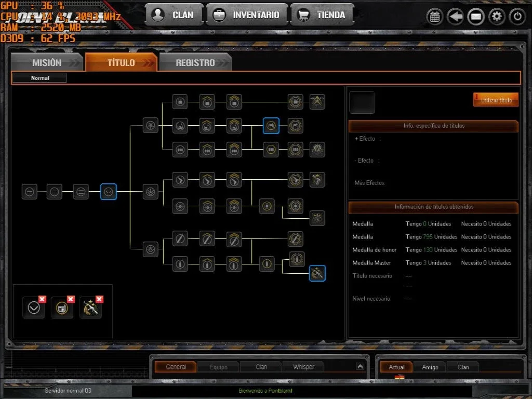Click the back arrow icon

(455, 16)
